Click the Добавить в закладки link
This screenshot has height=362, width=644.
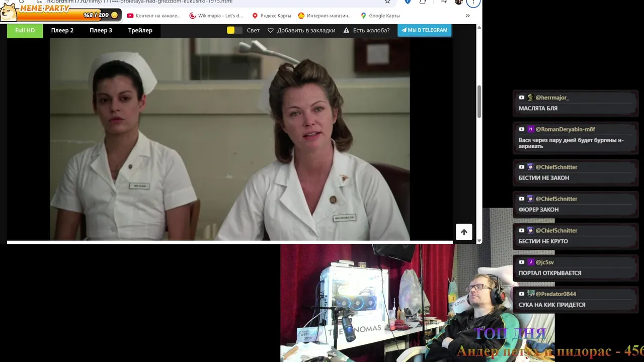coord(306,30)
